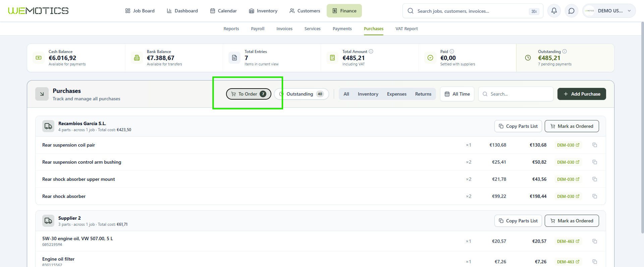Copy the 5W-30 engine oil row
Viewport: 644px width, 267px height.
click(595, 241)
